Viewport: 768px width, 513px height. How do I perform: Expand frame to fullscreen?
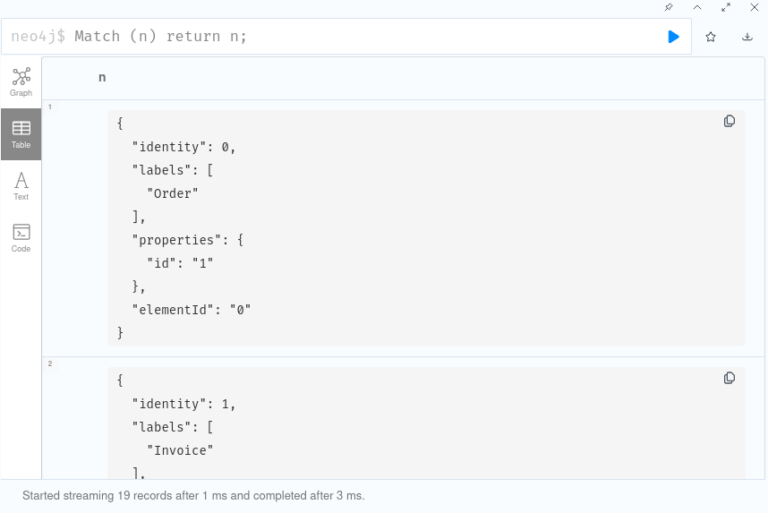point(726,7)
